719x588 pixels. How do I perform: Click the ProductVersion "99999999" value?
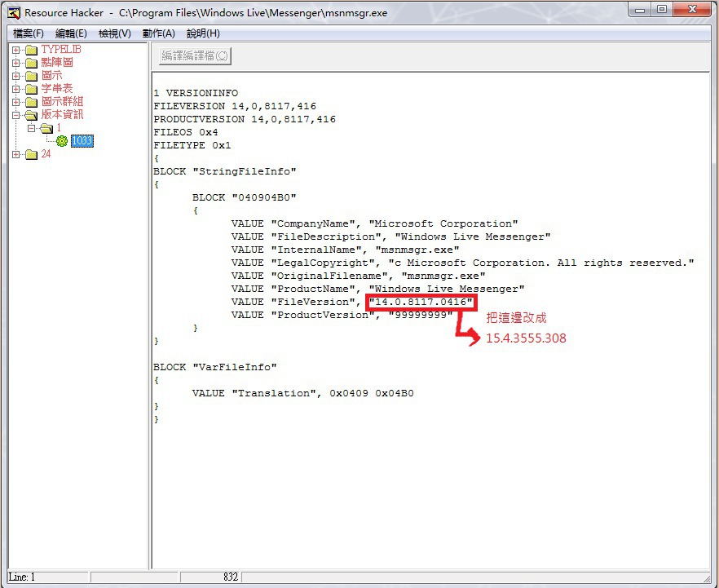421,315
